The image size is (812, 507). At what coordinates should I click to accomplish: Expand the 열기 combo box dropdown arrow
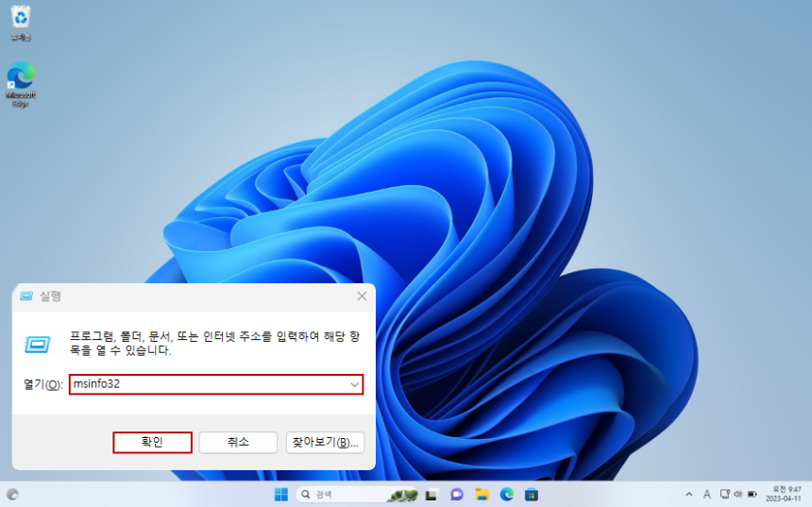point(355,384)
